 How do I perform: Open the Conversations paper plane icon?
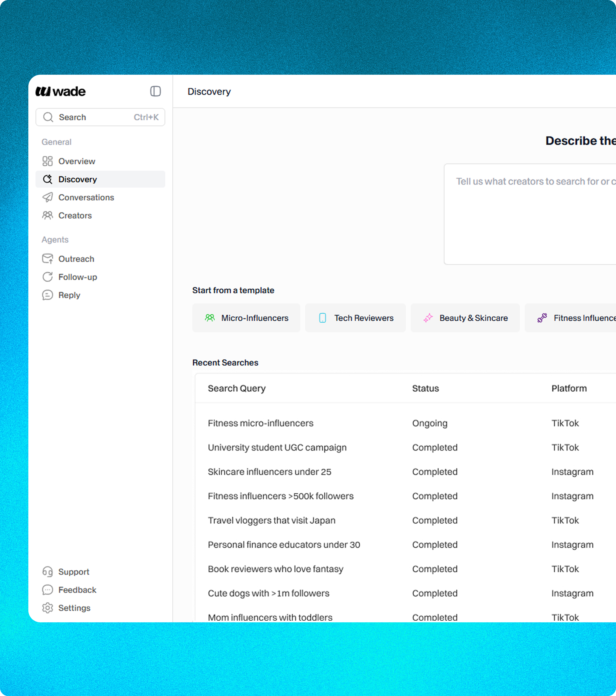pos(47,197)
